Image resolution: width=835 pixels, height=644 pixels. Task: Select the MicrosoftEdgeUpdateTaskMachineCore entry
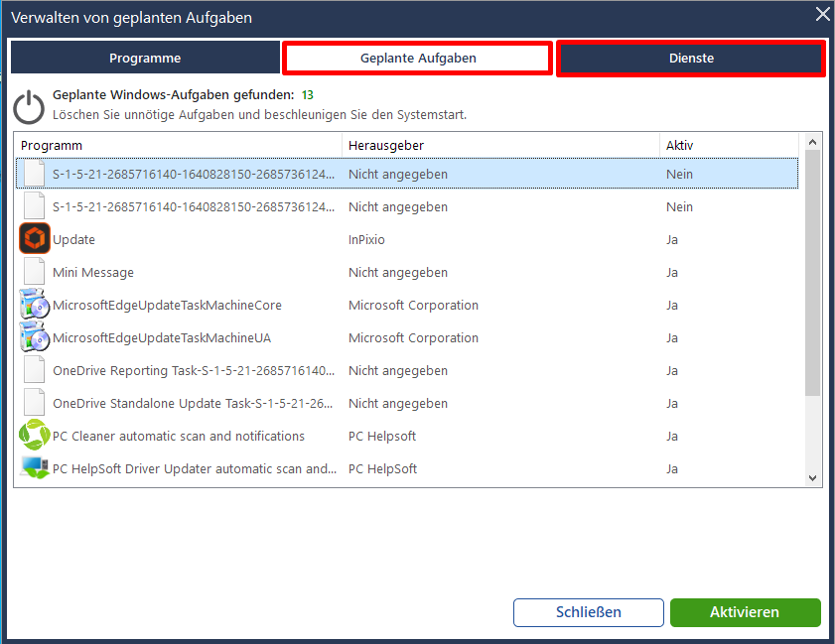click(407, 305)
